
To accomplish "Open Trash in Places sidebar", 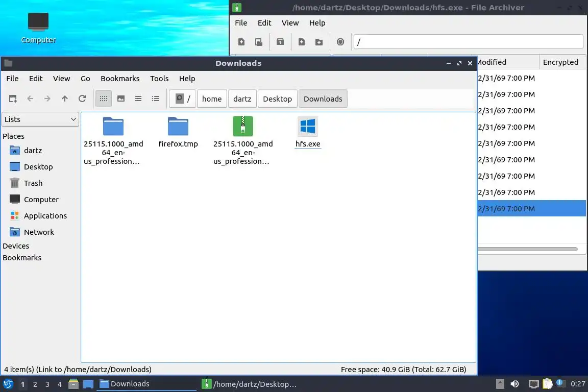I will click(x=33, y=183).
